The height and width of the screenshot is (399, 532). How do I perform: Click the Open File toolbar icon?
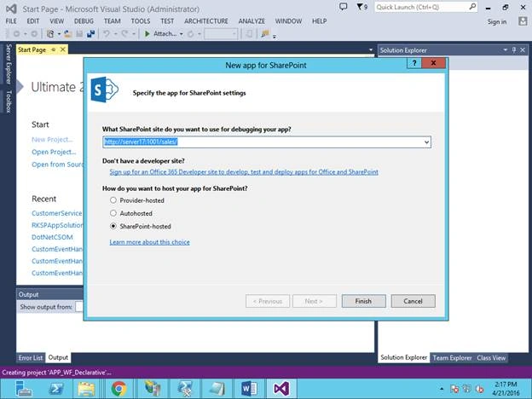click(68, 34)
